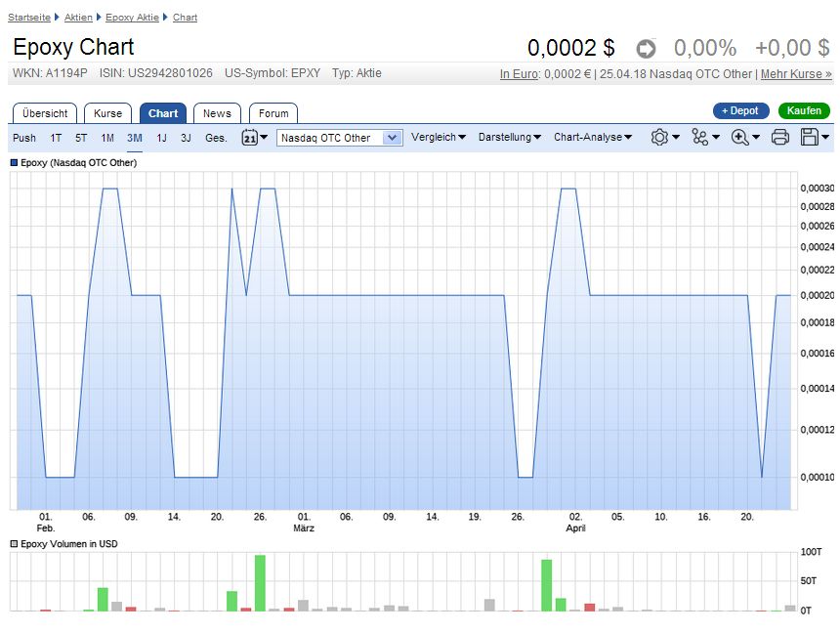Screen dimensions: 840x633
Task: Select the active Chart tab
Action: [x=163, y=113]
